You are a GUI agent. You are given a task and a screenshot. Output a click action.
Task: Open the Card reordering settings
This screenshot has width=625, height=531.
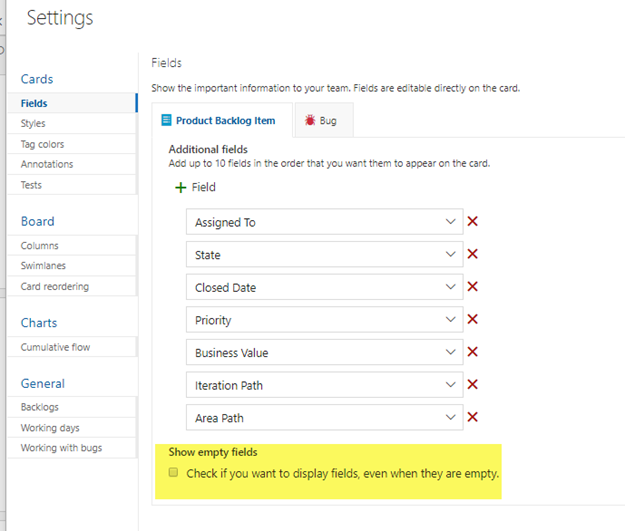click(55, 286)
